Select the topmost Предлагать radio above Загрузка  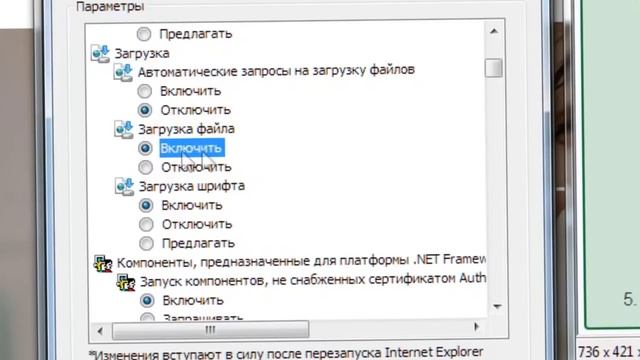144,34
